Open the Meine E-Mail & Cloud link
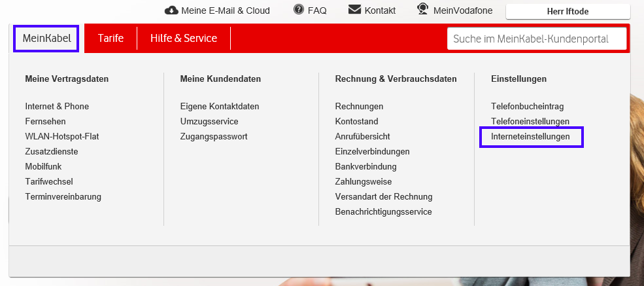 pyautogui.click(x=226, y=10)
